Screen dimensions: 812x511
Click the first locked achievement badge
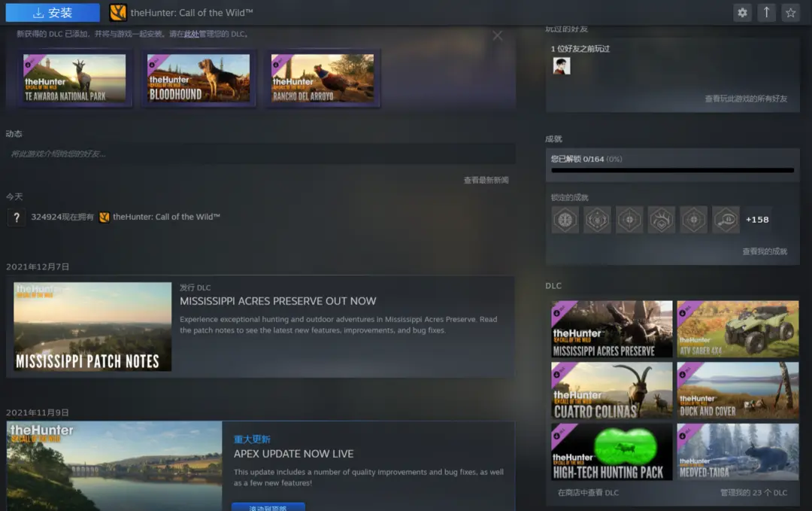pos(565,220)
